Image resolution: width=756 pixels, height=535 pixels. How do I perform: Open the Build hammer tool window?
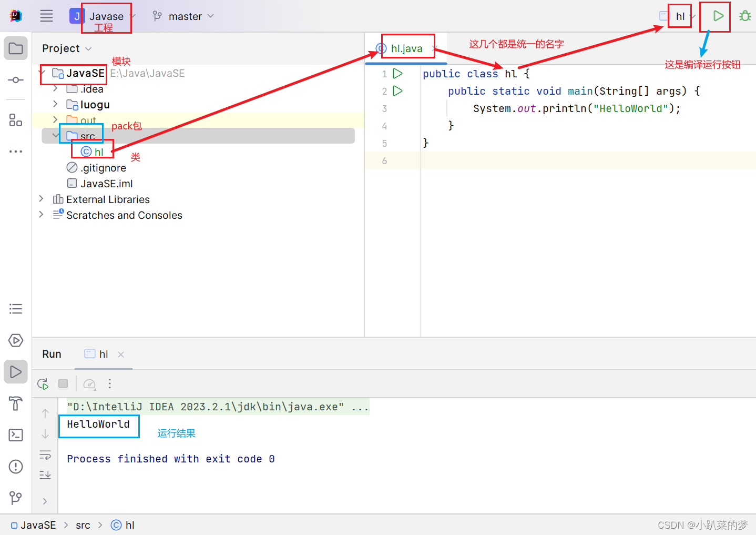pos(16,403)
